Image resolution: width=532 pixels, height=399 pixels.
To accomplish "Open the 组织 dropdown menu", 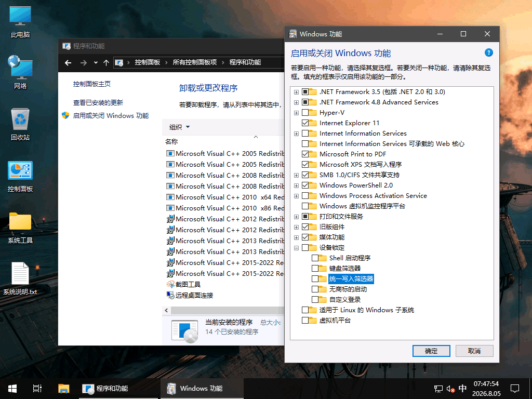I will coord(179,127).
